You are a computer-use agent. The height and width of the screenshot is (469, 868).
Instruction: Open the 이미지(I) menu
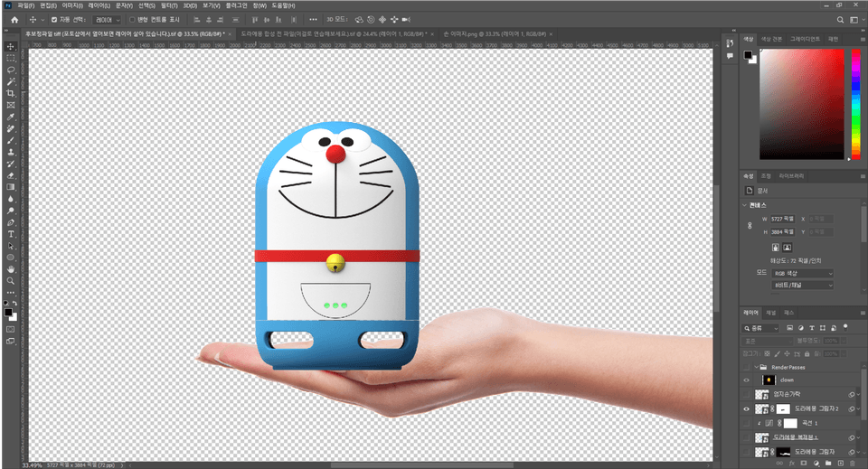[72, 5]
